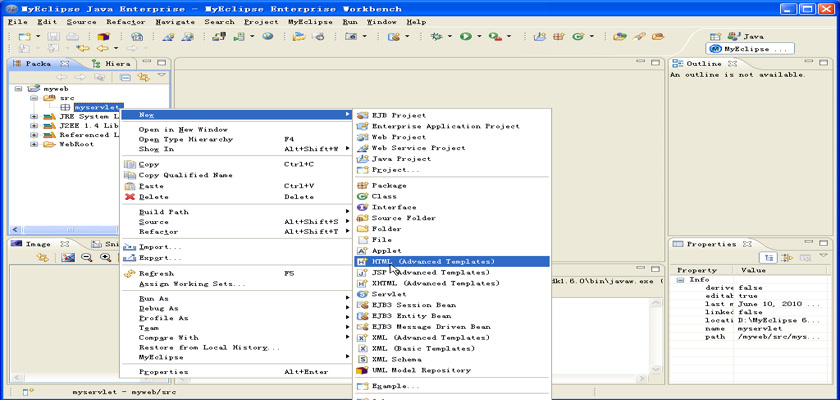Collapse the myweb project tree node
This screenshot has height=400, width=840.
(19, 88)
